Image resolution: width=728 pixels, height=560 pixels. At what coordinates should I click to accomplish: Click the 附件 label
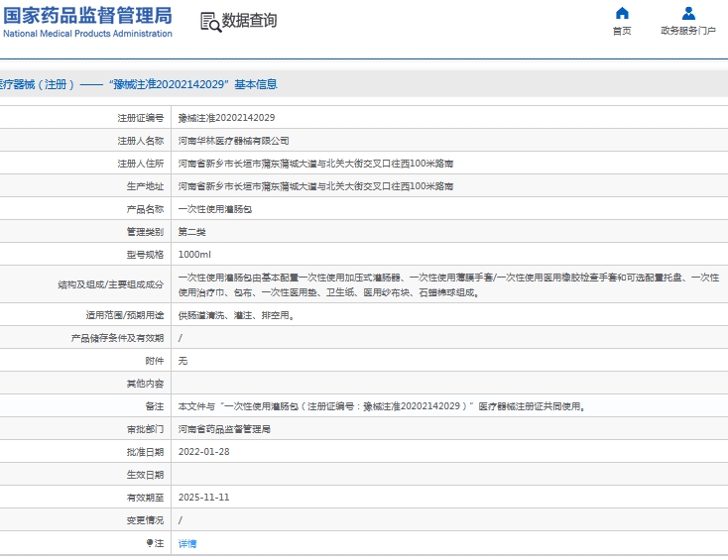(155, 361)
